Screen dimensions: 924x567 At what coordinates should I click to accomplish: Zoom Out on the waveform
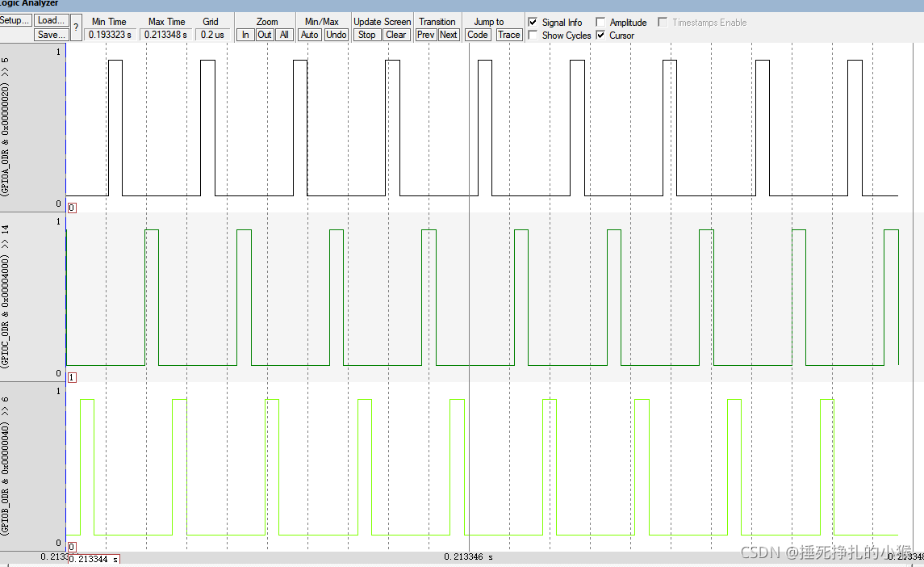point(265,35)
